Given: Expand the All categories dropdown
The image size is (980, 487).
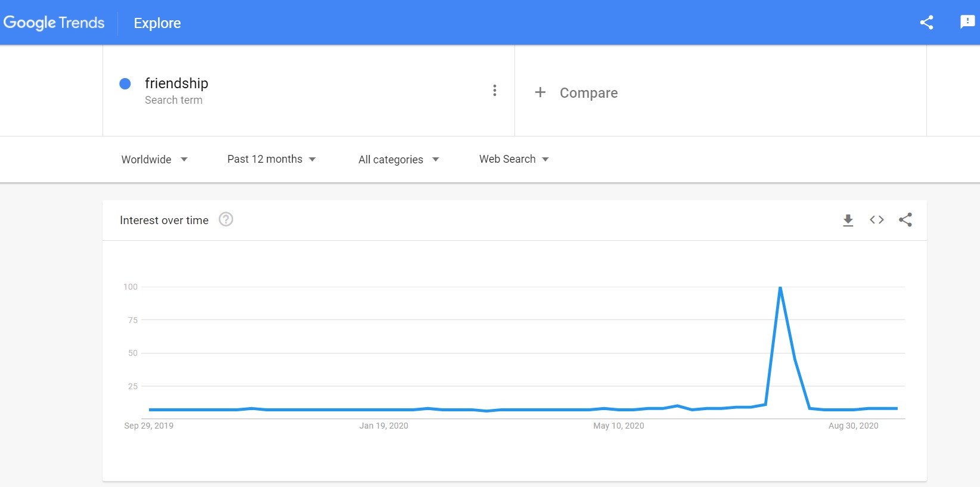Looking at the screenshot, I should 399,159.
